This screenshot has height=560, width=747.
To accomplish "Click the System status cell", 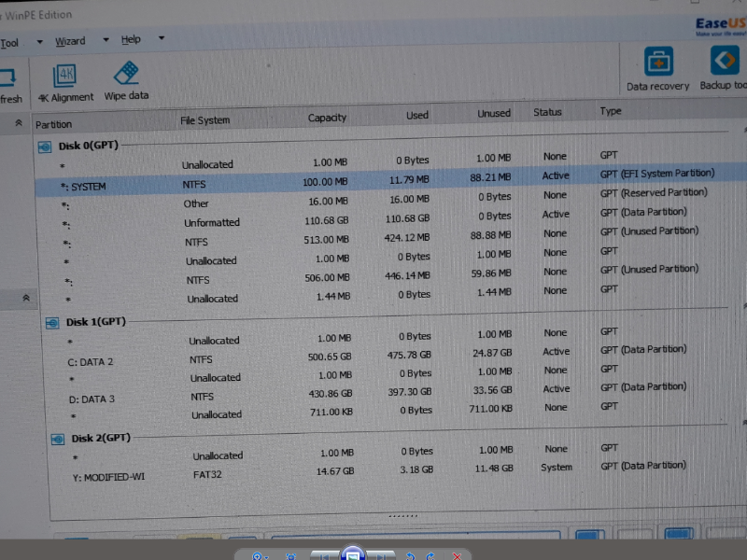I will (x=557, y=468).
